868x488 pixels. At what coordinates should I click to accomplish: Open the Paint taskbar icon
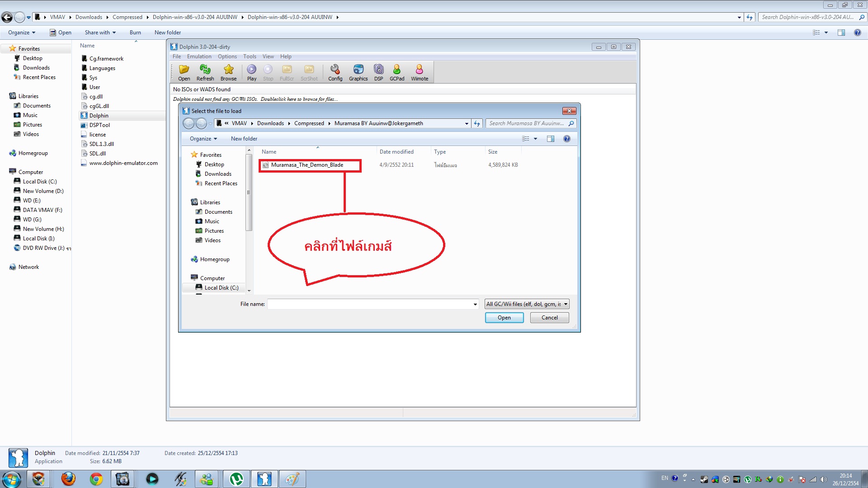pyautogui.click(x=292, y=479)
